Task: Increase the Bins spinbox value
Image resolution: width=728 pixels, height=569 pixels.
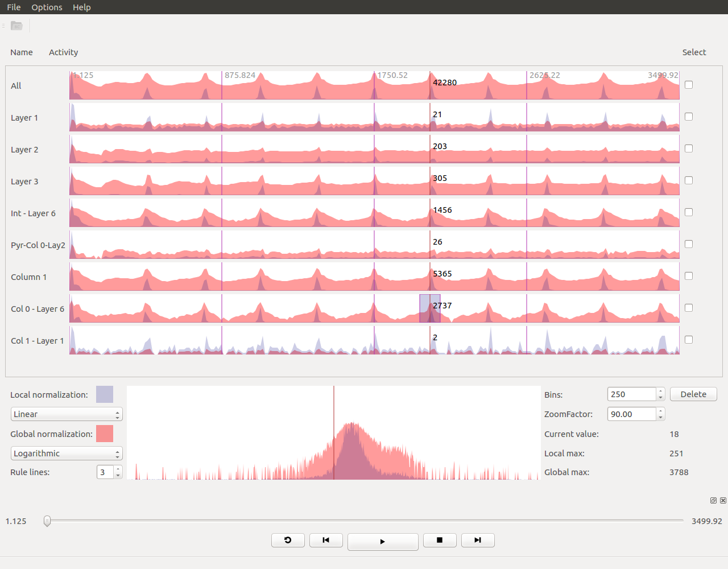Action: [x=660, y=391]
